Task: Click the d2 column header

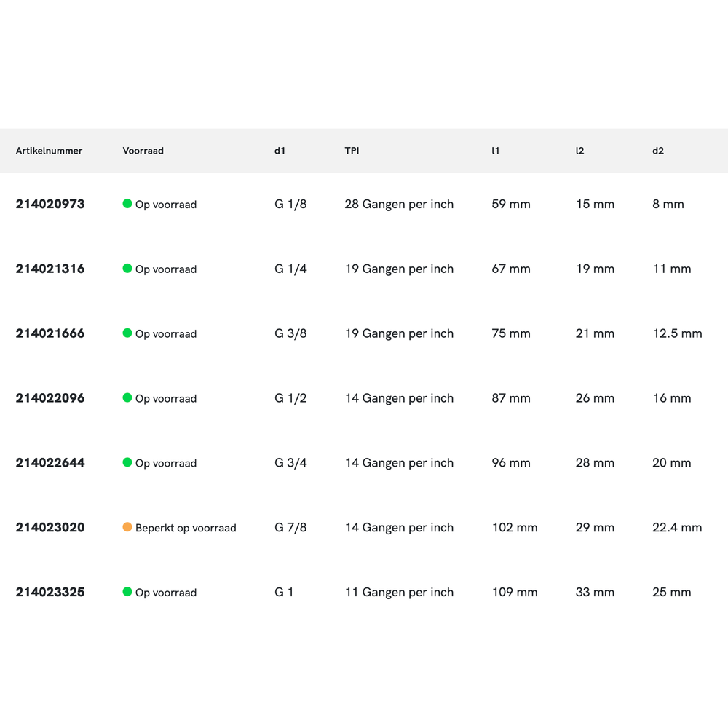Action: click(x=658, y=151)
